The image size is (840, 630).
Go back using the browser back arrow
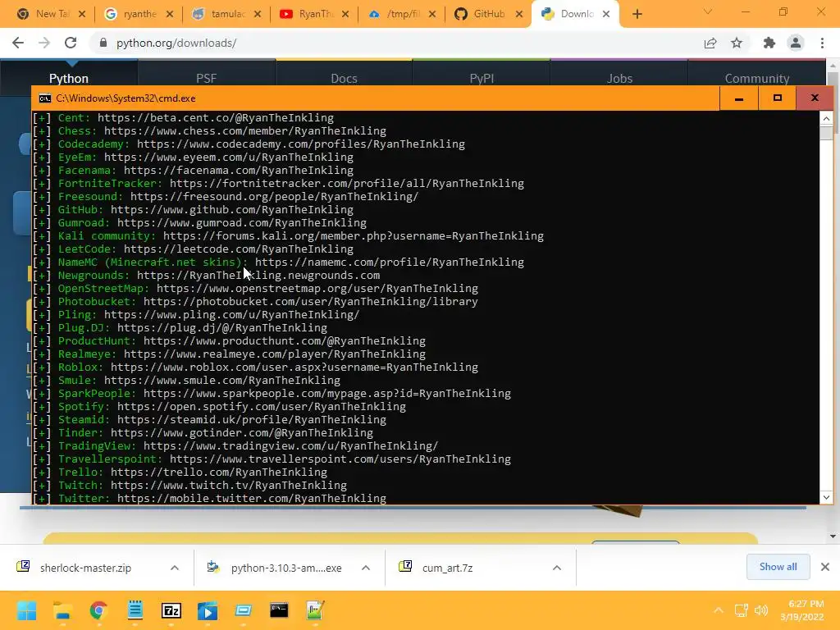click(18, 43)
